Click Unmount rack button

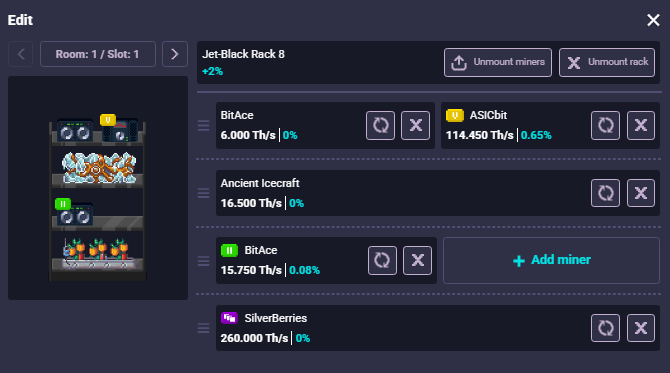[x=607, y=62]
